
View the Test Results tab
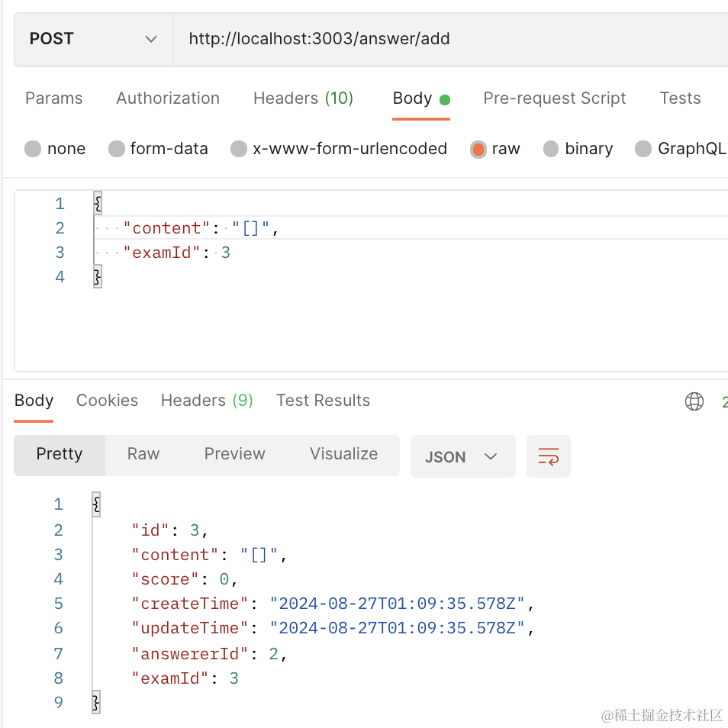323,401
